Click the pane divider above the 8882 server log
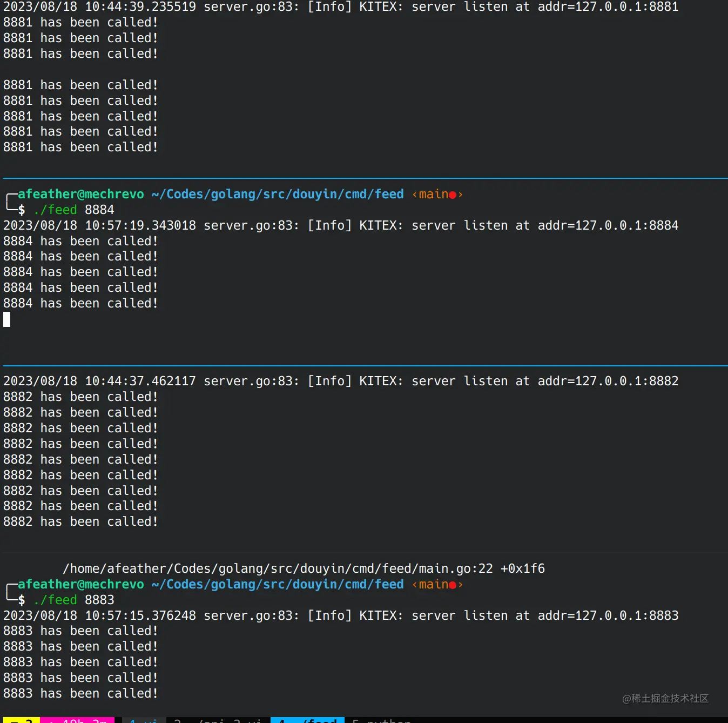This screenshot has height=723, width=728. click(x=364, y=366)
